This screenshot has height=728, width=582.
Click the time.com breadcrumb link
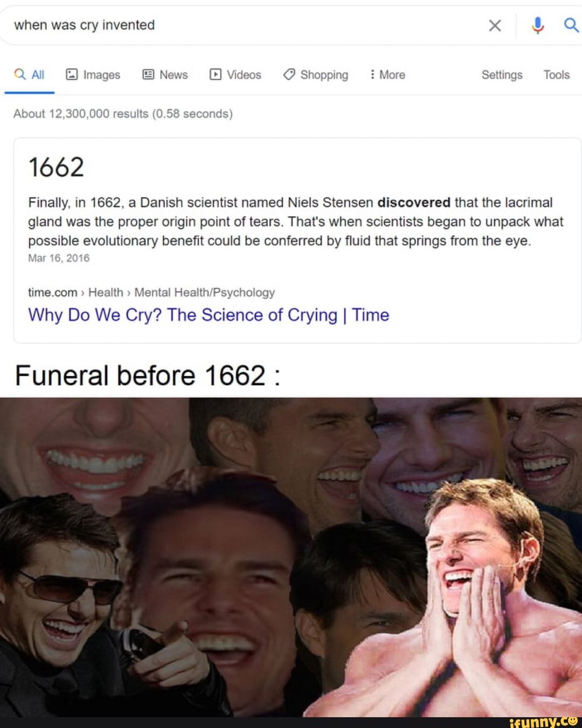click(52, 292)
